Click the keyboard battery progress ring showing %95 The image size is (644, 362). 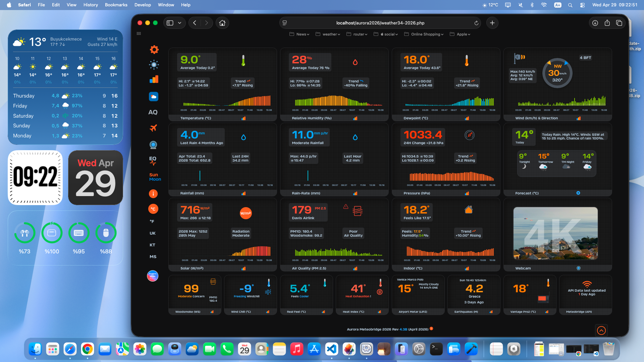(79, 233)
